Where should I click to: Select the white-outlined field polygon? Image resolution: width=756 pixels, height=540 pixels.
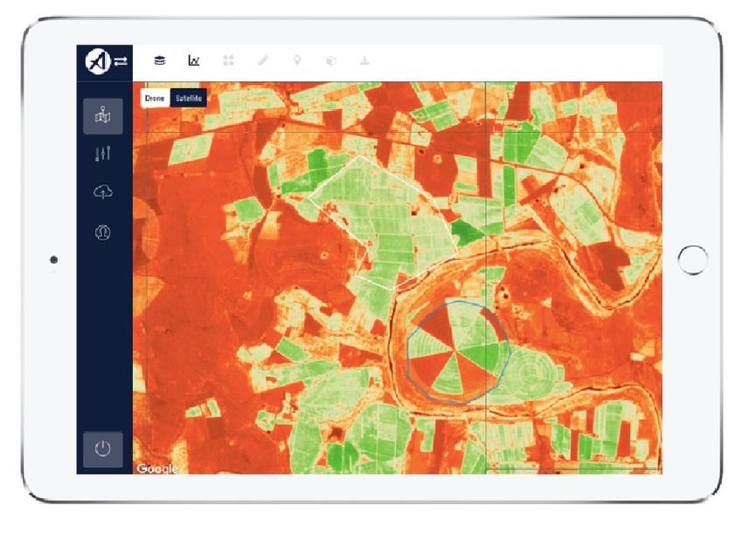385,222
